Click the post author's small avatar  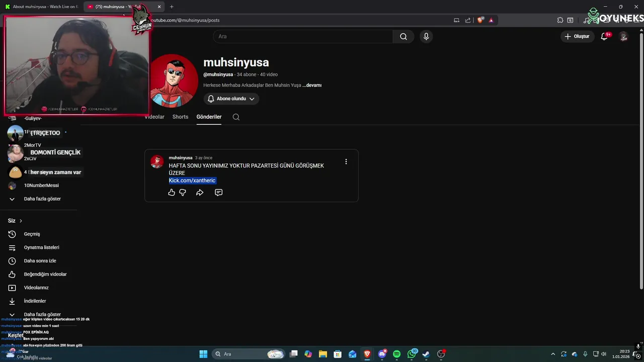click(x=157, y=161)
